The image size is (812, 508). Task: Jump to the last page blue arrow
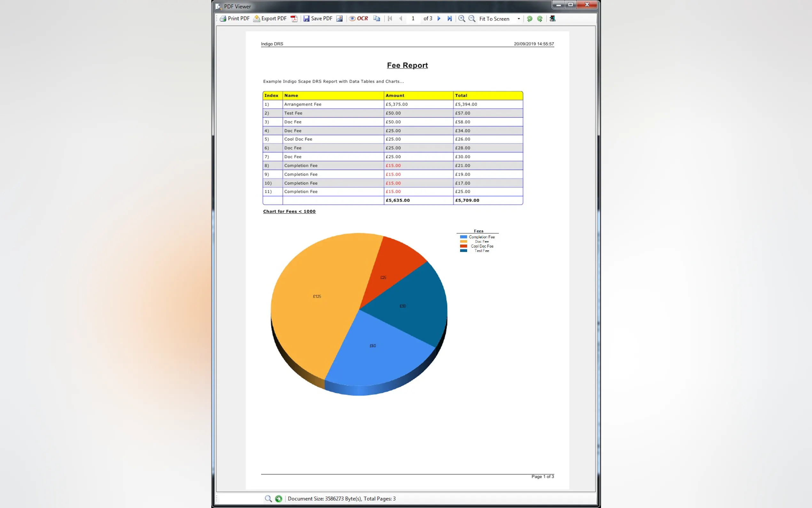click(449, 19)
